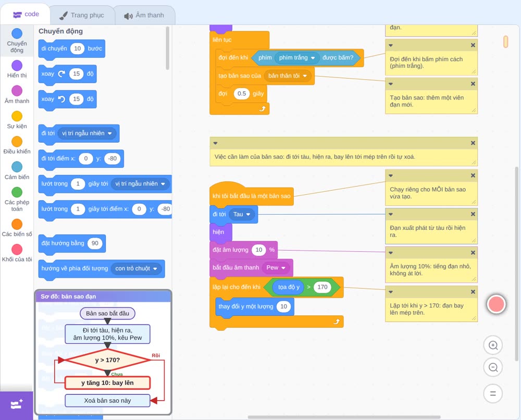Open the 'Pew' sound dropdown
The width and height of the screenshot is (521, 420).
coord(283,268)
